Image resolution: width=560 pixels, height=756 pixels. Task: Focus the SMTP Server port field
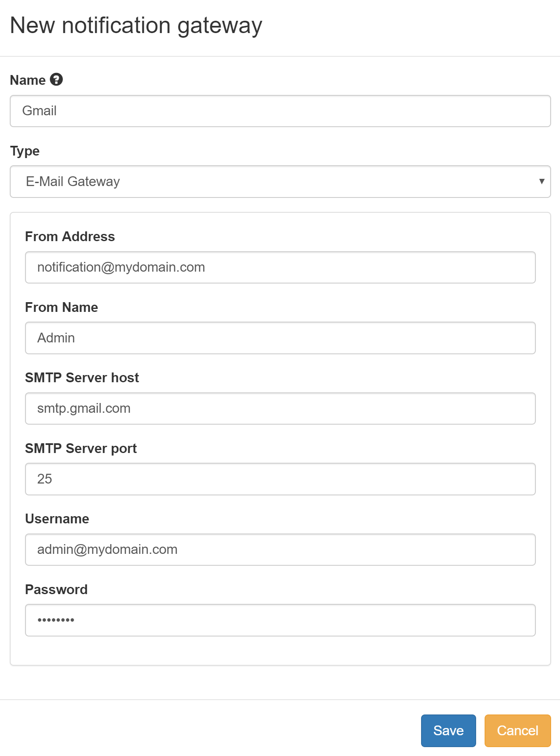(280, 479)
